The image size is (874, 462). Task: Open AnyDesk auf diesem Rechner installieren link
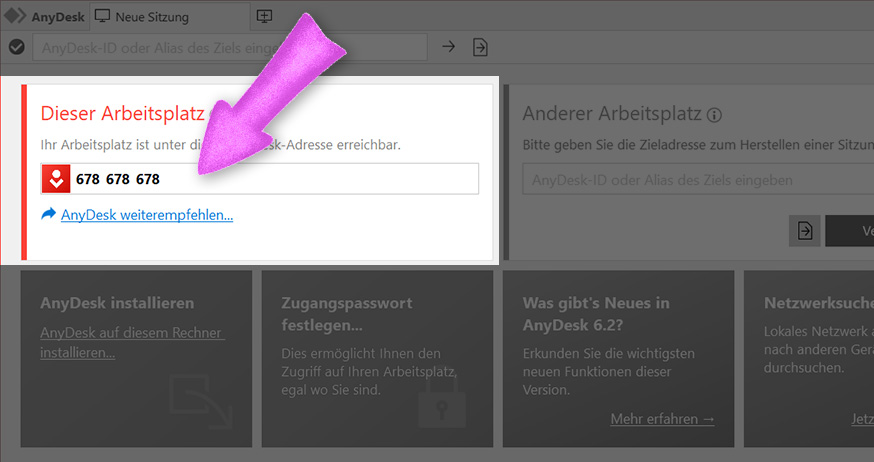click(x=133, y=343)
